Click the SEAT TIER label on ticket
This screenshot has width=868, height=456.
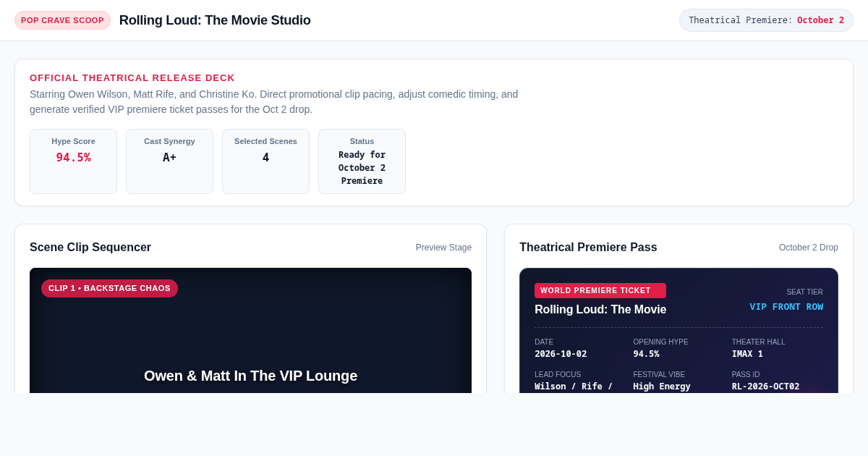[804, 292]
